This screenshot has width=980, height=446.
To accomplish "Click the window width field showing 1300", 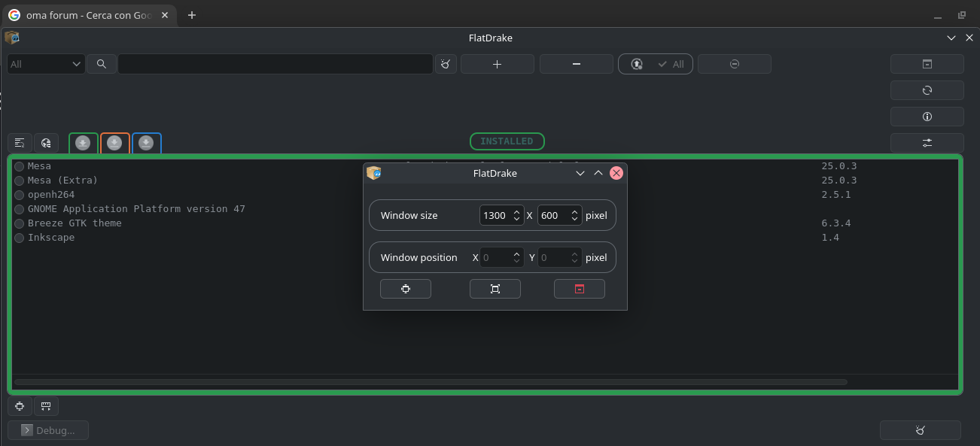I will click(x=495, y=215).
